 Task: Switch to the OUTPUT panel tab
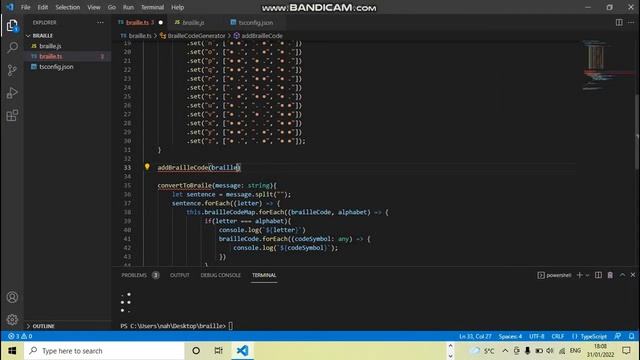(180, 275)
